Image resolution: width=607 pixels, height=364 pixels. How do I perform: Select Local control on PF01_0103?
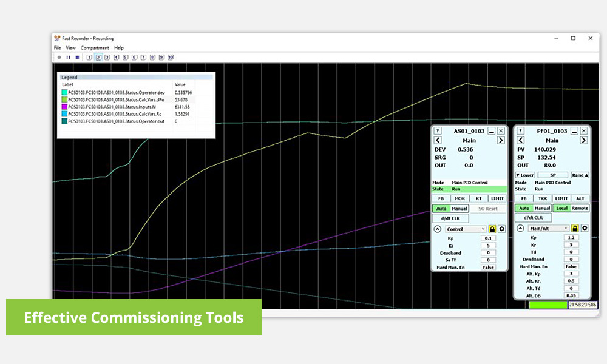click(x=561, y=208)
